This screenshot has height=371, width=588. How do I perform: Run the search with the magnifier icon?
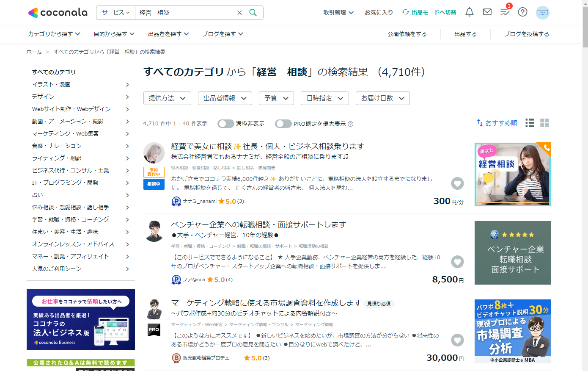[253, 13]
